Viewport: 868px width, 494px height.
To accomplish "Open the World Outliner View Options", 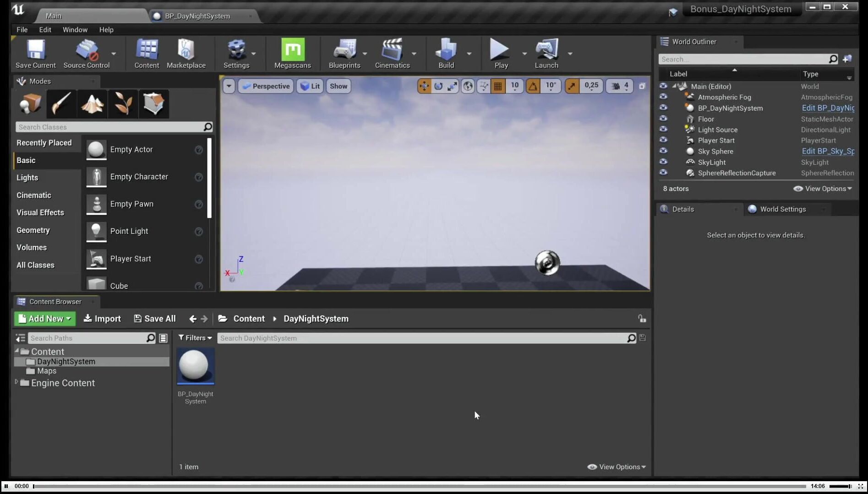I will (823, 189).
